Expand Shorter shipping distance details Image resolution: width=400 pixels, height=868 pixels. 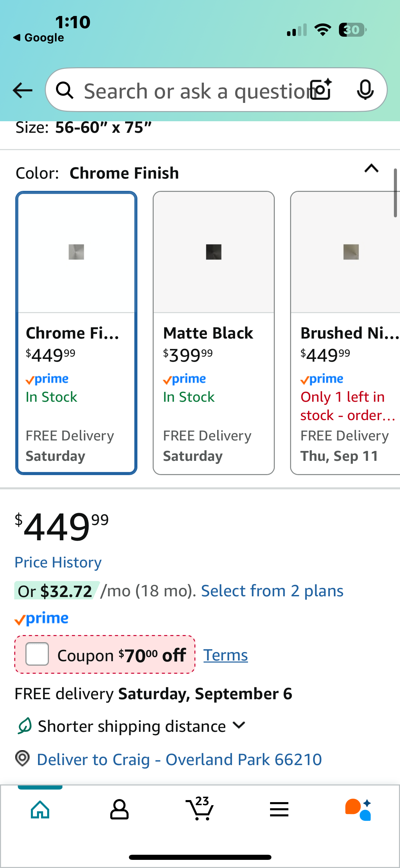(x=239, y=725)
